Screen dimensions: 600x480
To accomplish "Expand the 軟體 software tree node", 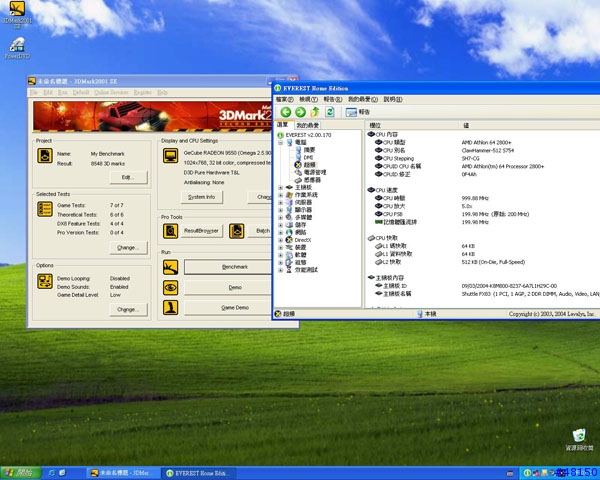I will [280, 255].
